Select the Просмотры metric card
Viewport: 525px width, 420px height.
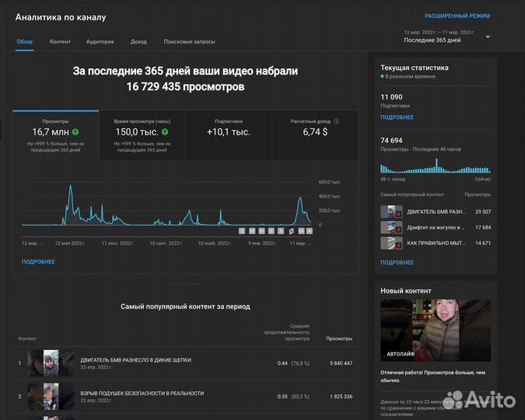[55, 135]
